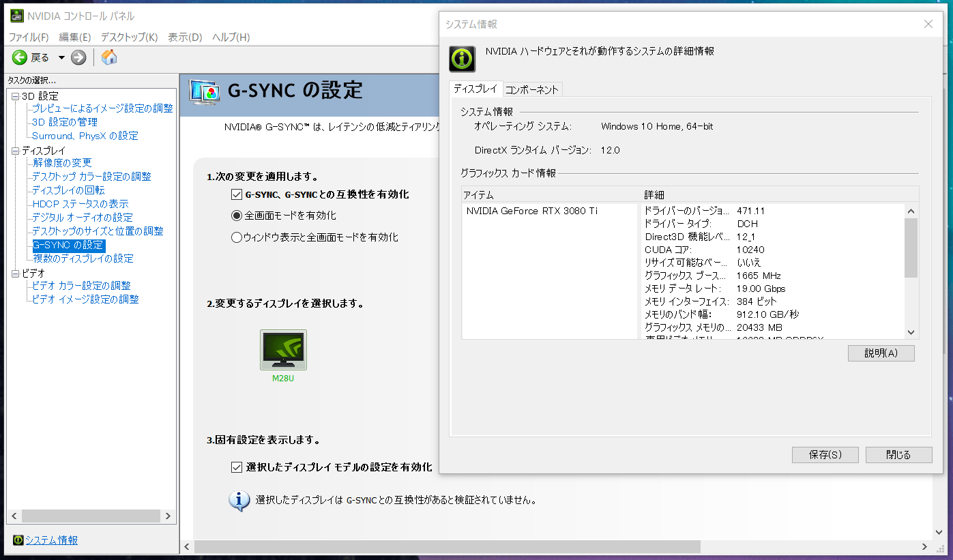Screen dimensions: 953x560
Task: Open HDCP ステータスの表示 item
Action: click(x=80, y=204)
